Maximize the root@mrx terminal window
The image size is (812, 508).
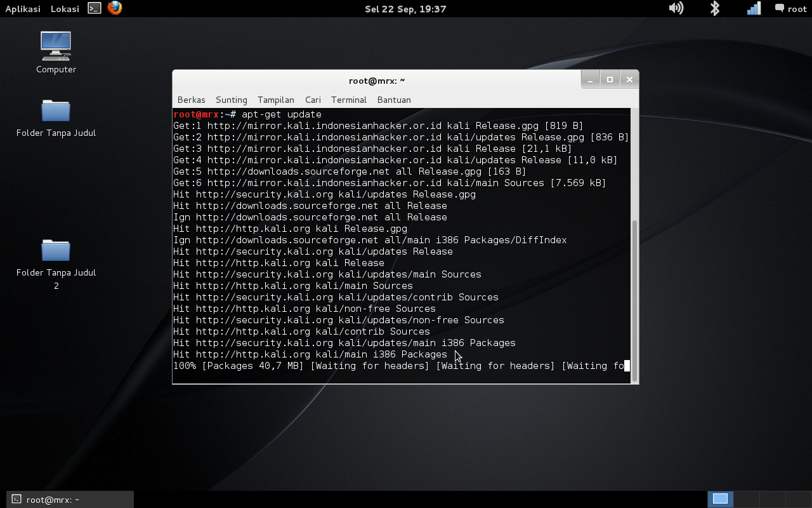pos(610,79)
